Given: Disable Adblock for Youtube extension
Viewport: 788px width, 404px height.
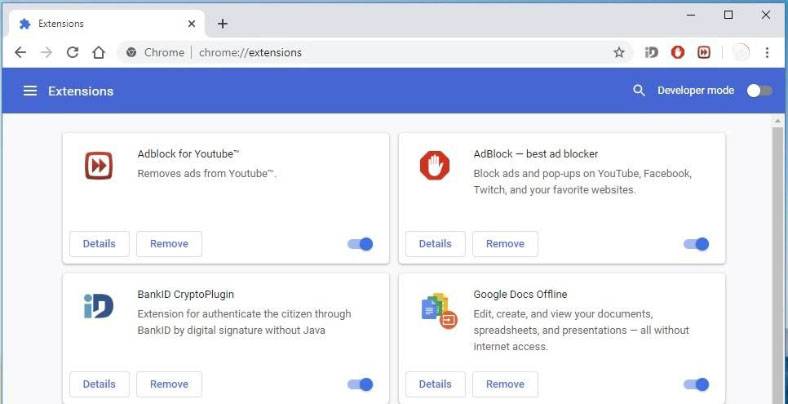Looking at the screenshot, I should (x=360, y=244).
